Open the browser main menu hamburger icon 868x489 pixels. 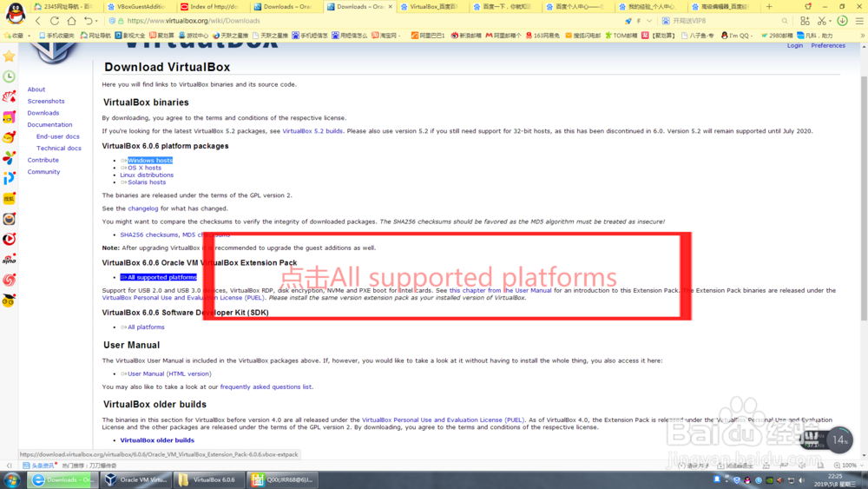click(859, 21)
